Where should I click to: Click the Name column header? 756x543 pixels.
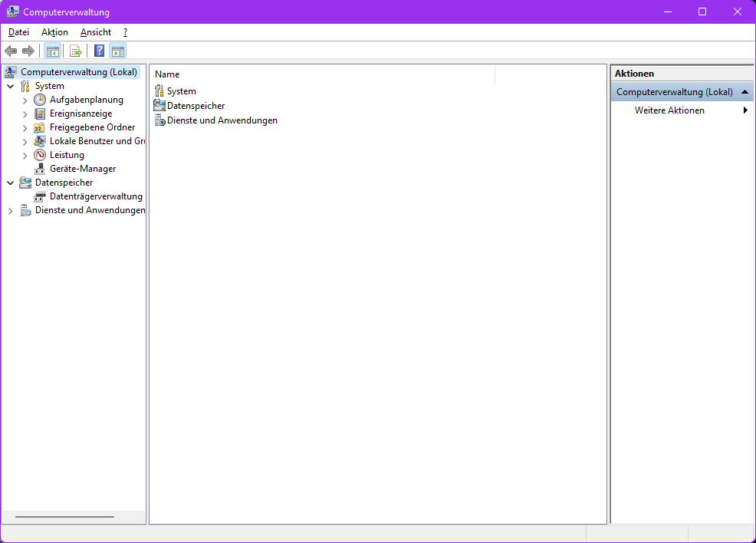[323, 74]
